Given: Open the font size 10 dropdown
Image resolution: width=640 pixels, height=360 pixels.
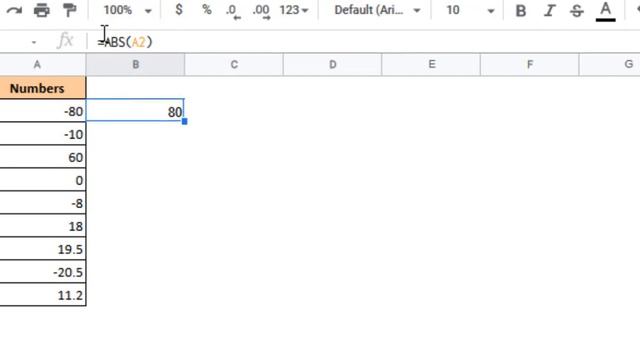Looking at the screenshot, I should point(470,10).
